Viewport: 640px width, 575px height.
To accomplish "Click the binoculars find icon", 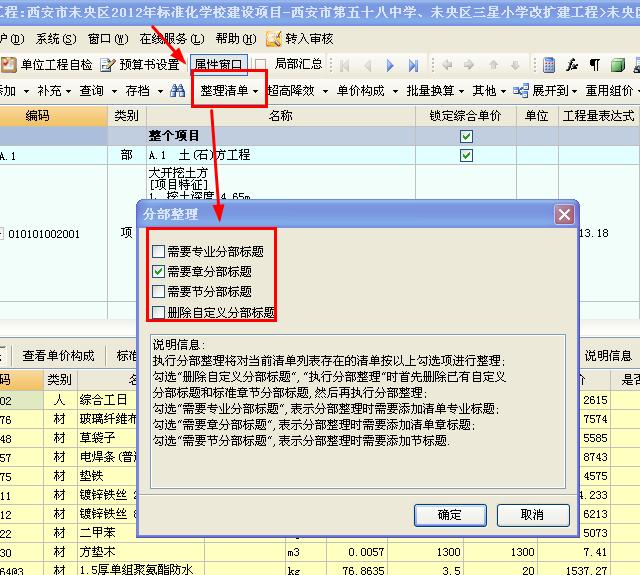I will (177, 91).
